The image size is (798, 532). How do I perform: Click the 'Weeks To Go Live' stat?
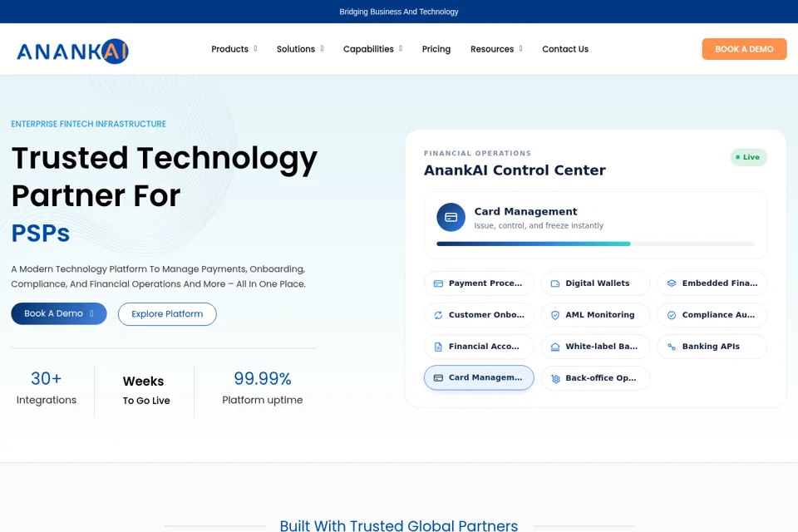[x=146, y=391]
